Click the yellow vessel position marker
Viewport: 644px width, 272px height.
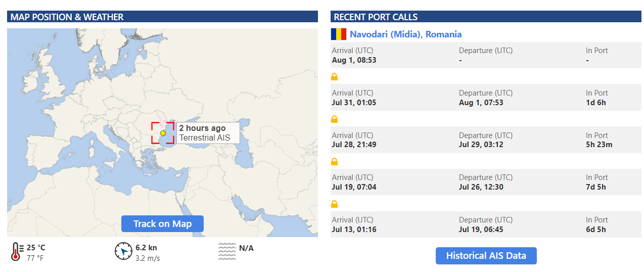[x=163, y=133]
